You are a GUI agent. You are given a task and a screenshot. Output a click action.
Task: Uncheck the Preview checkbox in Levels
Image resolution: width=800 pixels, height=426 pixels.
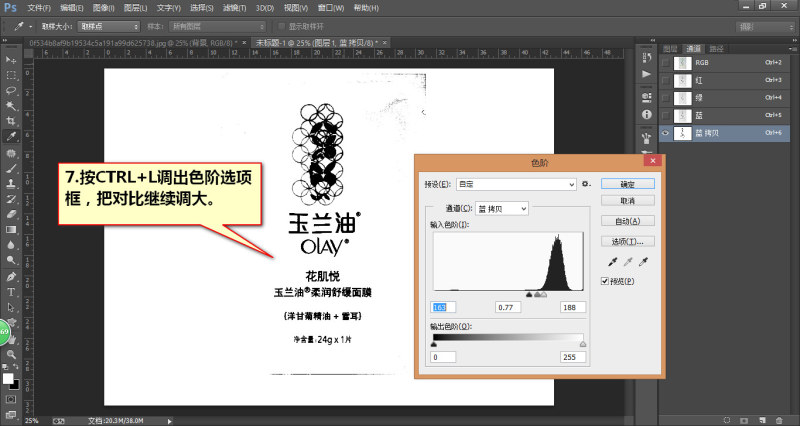click(x=605, y=281)
